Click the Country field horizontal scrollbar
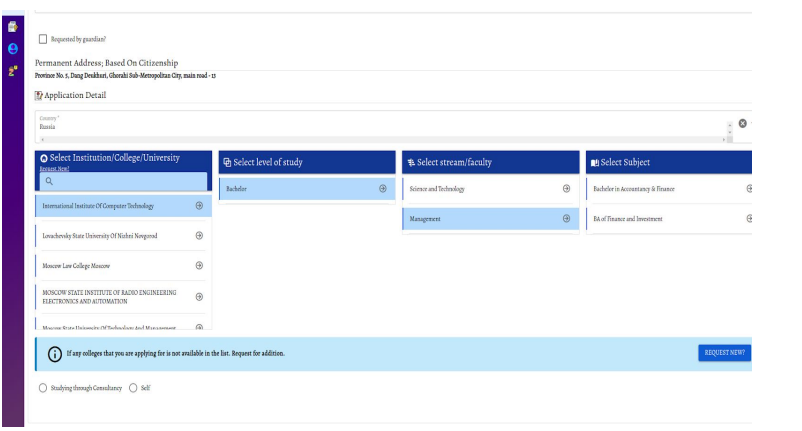The height and width of the screenshot is (431, 802). [383, 140]
